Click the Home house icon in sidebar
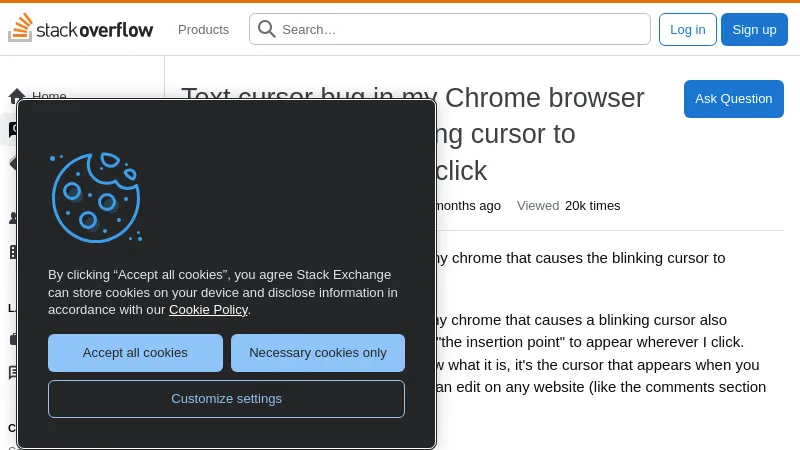 point(16,96)
